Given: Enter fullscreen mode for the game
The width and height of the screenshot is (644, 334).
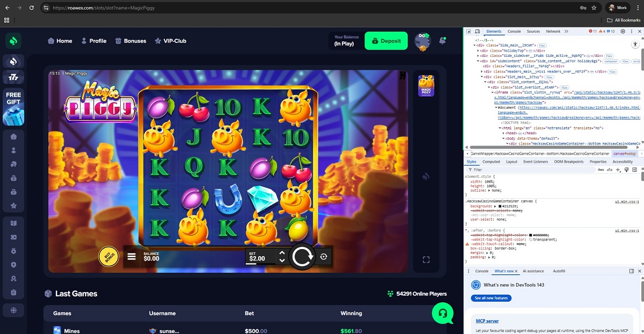Looking at the screenshot, I should pos(426,260).
